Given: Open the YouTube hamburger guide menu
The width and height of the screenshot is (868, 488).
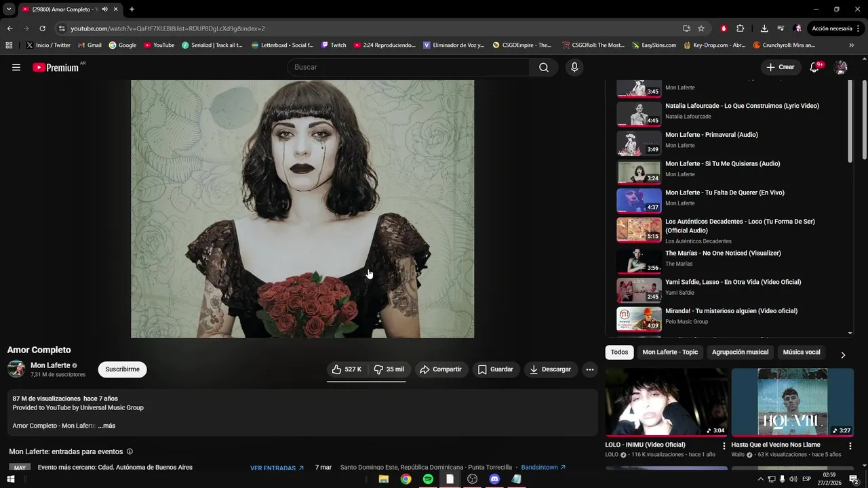Looking at the screenshot, I should click(16, 67).
